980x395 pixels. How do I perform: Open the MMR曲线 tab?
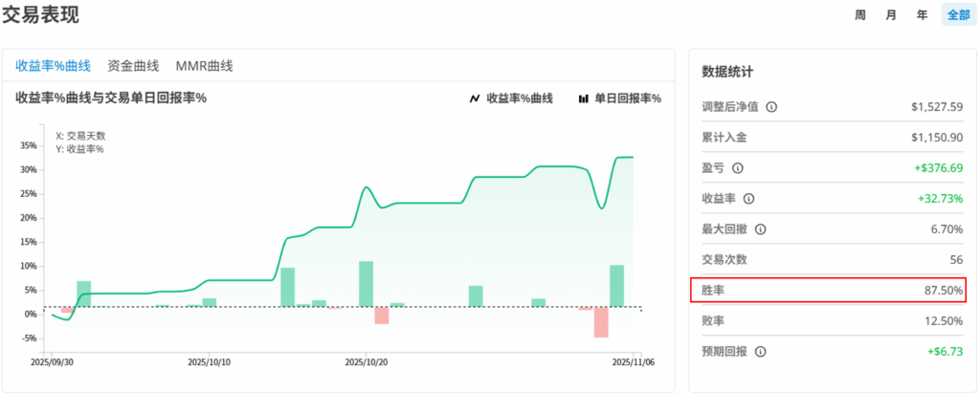tap(204, 66)
